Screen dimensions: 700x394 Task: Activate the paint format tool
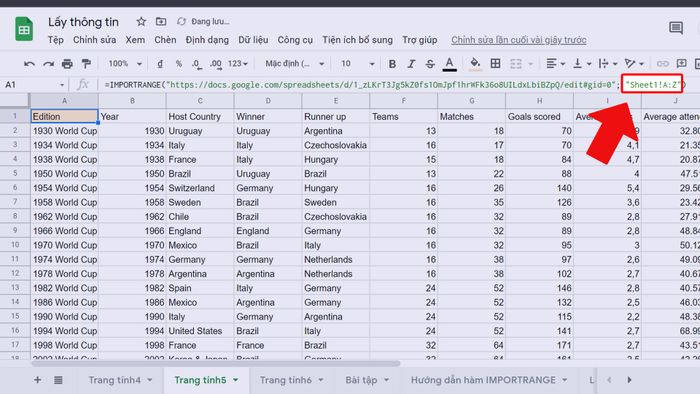[86, 64]
